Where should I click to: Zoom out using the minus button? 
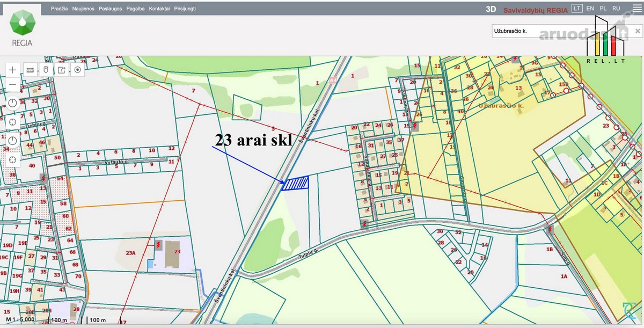click(13, 85)
